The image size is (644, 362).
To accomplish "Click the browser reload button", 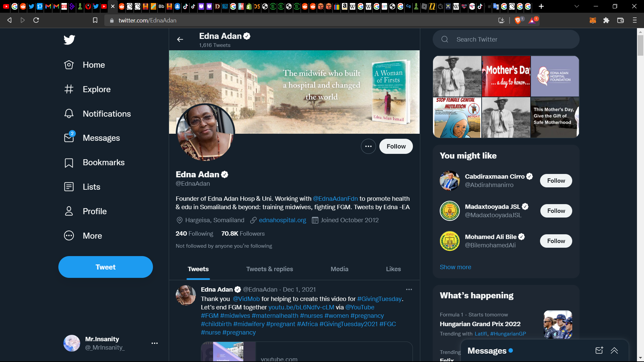I will pos(36,20).
